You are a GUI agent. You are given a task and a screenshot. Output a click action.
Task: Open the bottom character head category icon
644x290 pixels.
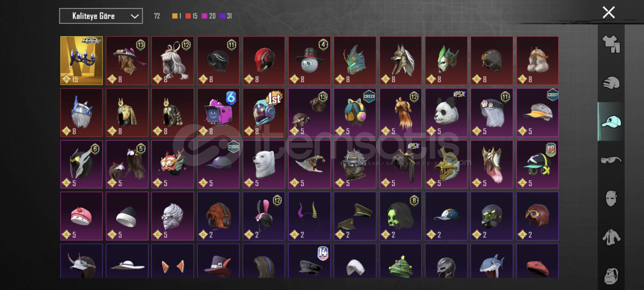coord(611,276)
